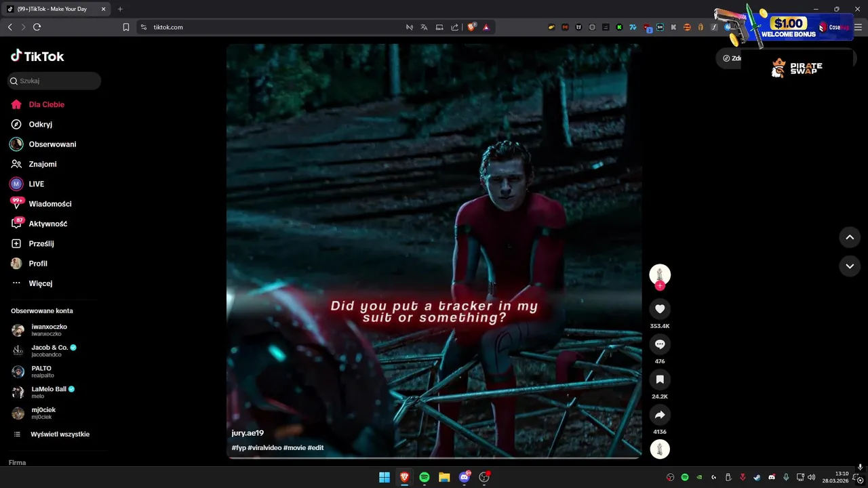
Task: Open jury.ae19 creator profile link
Action: click(248, 433)
